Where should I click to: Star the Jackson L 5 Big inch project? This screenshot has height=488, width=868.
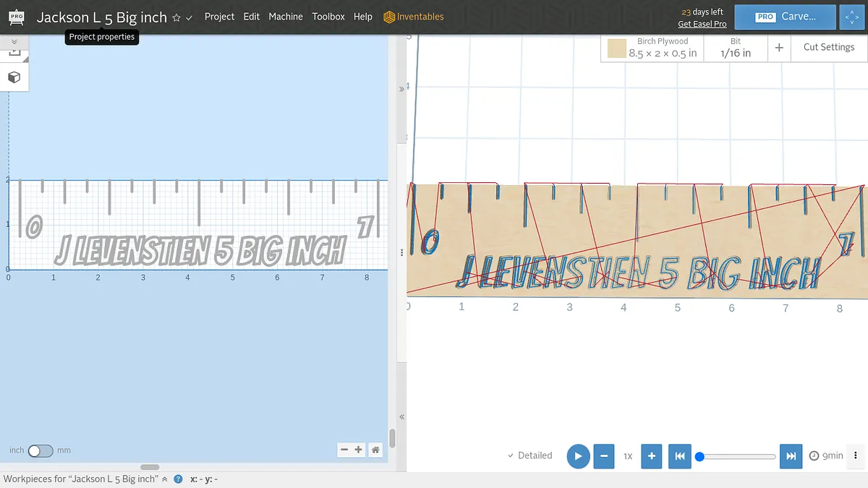click(176, 17)
